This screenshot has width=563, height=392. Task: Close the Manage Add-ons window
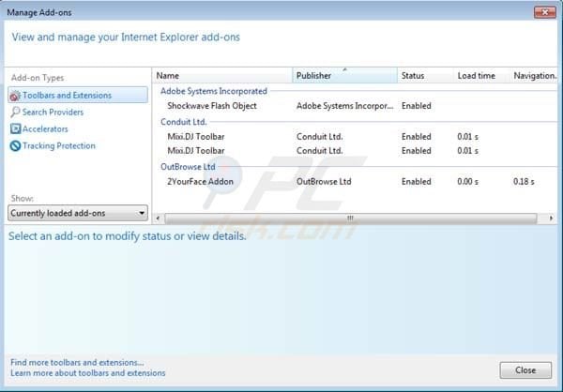[x=544, y=12]
